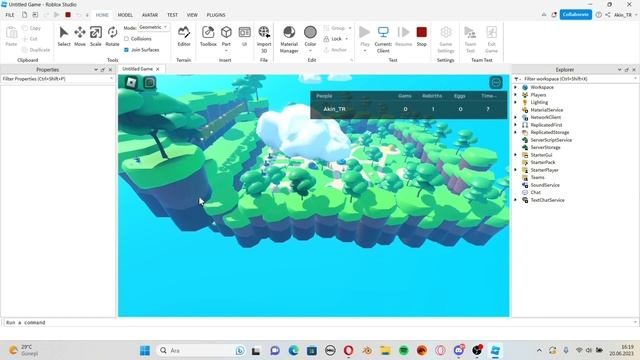Open the Terrain Editor
The width and height of the screenshot is (640, 360).
[184, 36]
